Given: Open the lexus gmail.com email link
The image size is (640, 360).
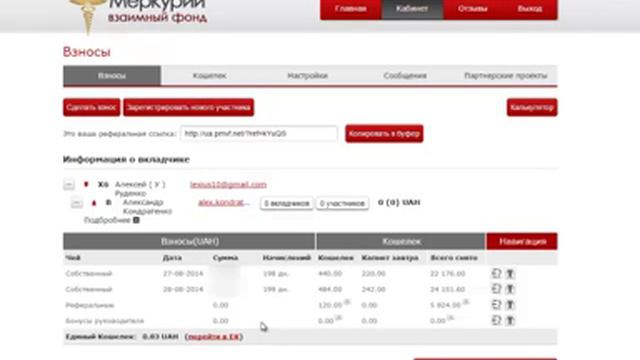Looking at the screenshot, I should (x=228, y=184).
